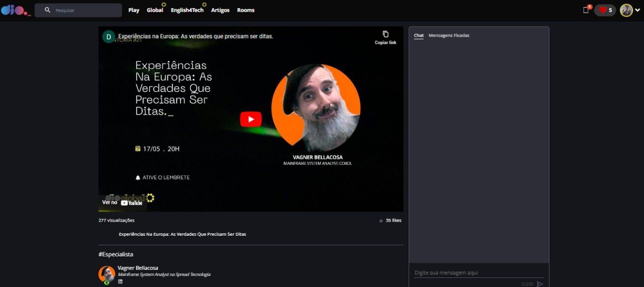
Task: Click the search magnifier icon
Action: point(47,10)
